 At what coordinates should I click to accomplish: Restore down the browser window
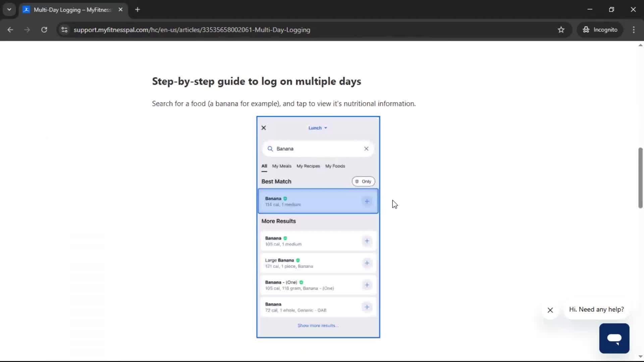611,10
